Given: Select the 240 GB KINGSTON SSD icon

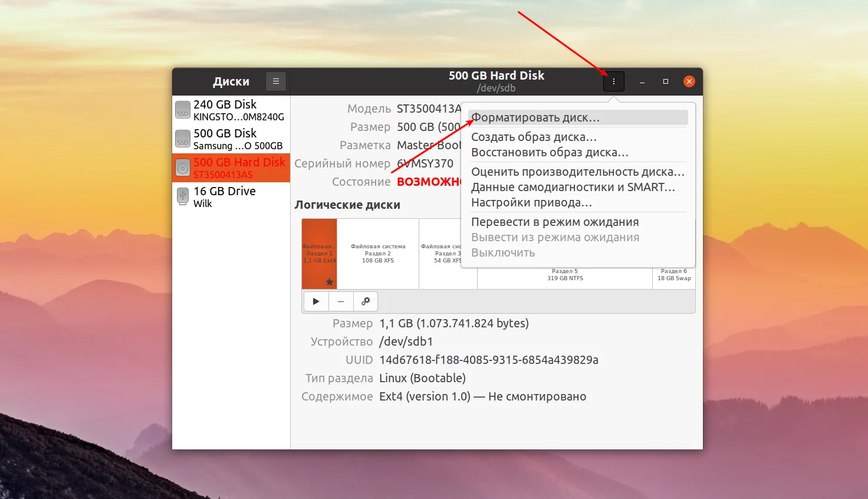Looking at the screenshot, I should click(x=183, y=110).
